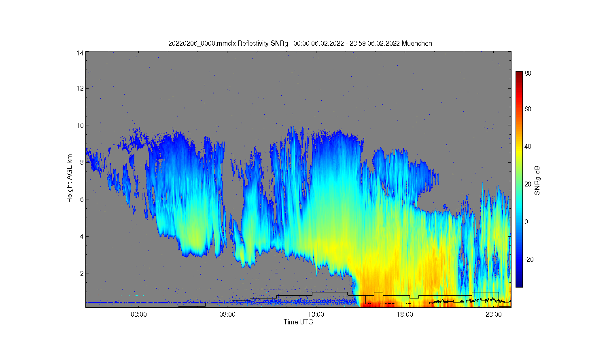Click the colorbar value 80
This screenshot has width=607, height=364.
click(x=528, y=74)
